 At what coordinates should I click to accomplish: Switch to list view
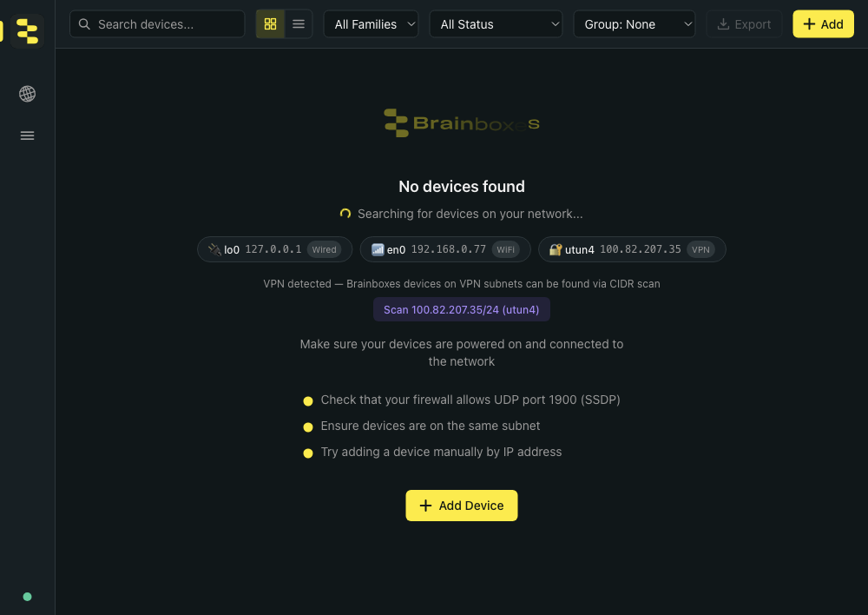299,23
